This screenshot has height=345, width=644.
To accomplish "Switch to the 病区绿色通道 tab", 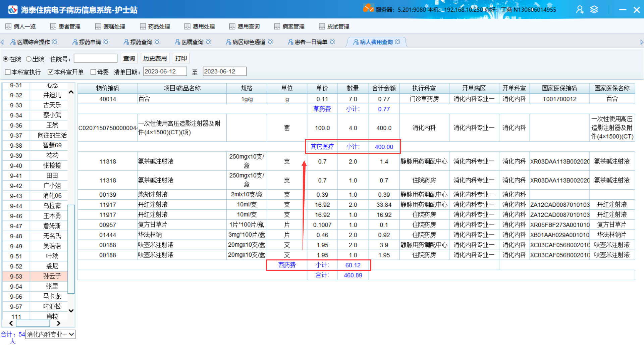I will pos(249,42).
